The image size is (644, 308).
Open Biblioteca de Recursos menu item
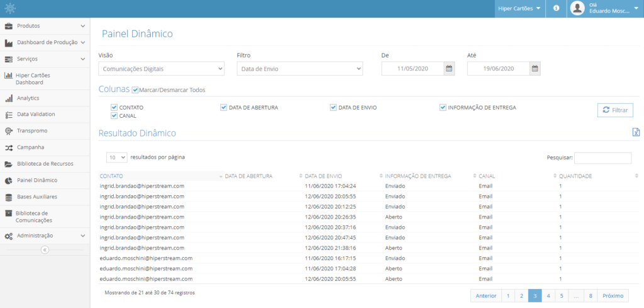point(45,164)
